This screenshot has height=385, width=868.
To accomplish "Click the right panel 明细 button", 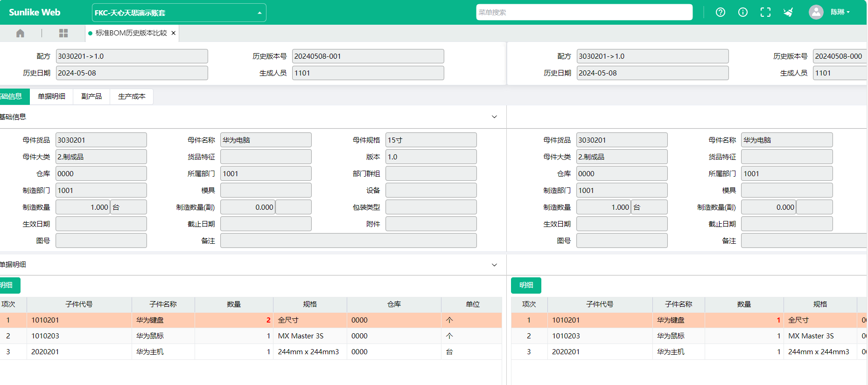I will click(x=526, y=285).
